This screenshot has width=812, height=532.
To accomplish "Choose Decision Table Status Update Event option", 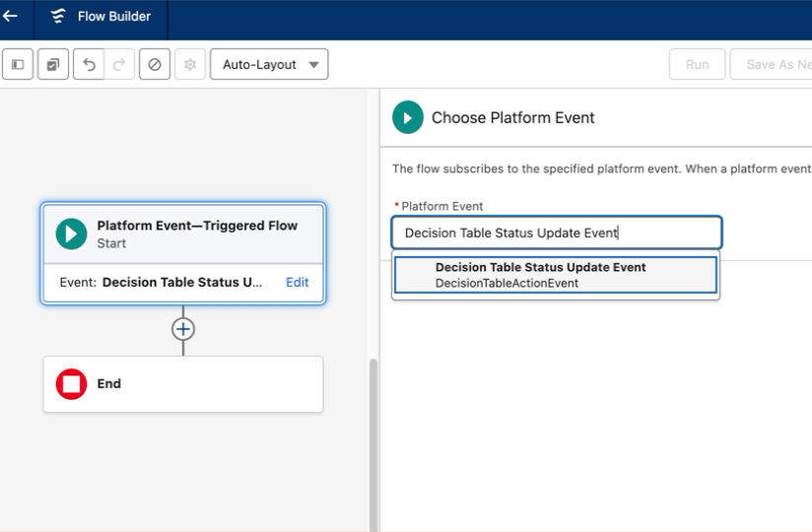I will 556,275.
